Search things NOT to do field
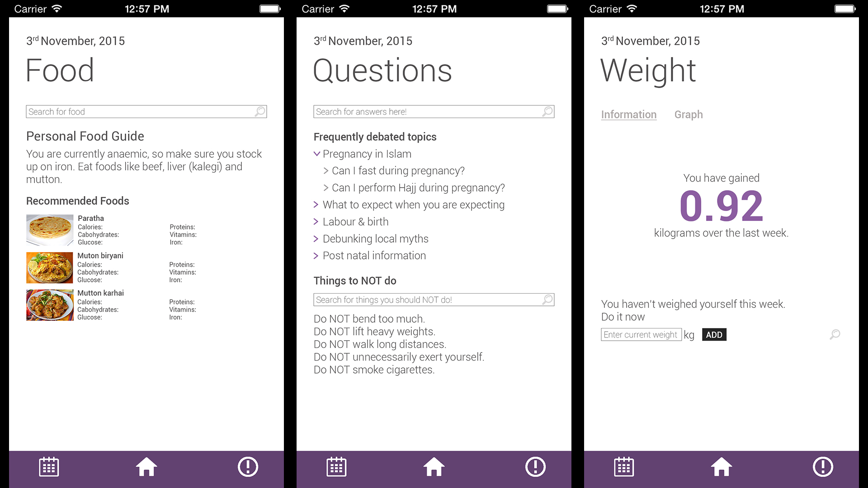 pyautogui.click(x=434, y=299)
